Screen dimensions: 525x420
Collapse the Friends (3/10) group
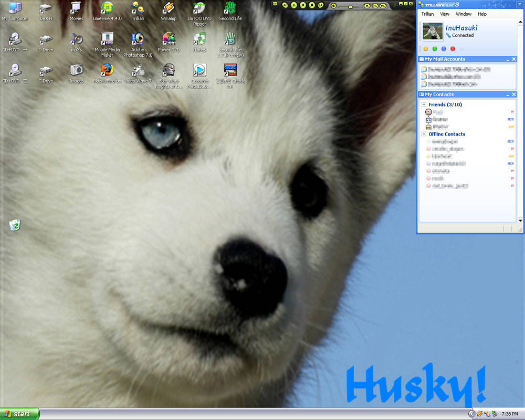(x=424, y=104)
